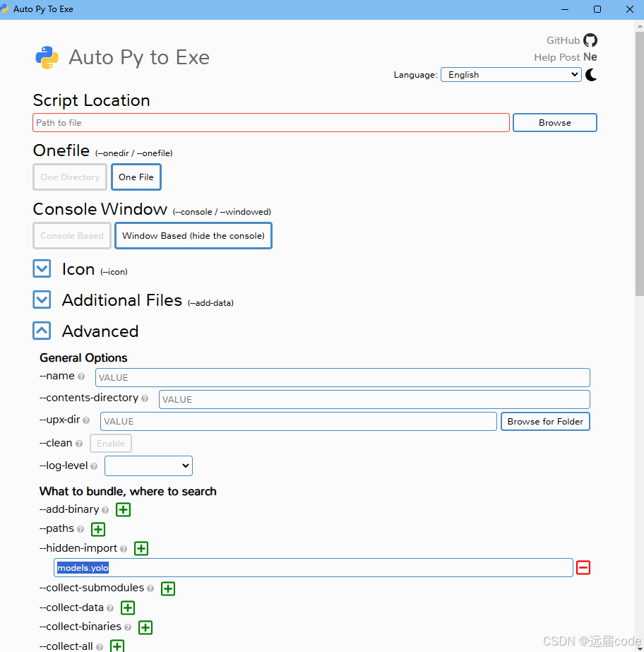
Task: Open the GitHub logo link
Action: tap(590, 40)
